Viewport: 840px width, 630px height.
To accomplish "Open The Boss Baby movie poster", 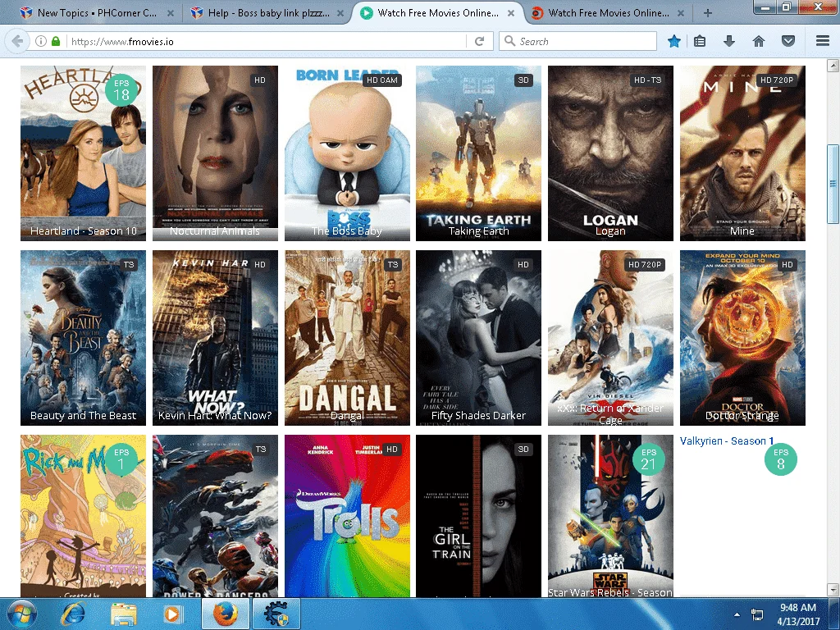I will [347, 153].
